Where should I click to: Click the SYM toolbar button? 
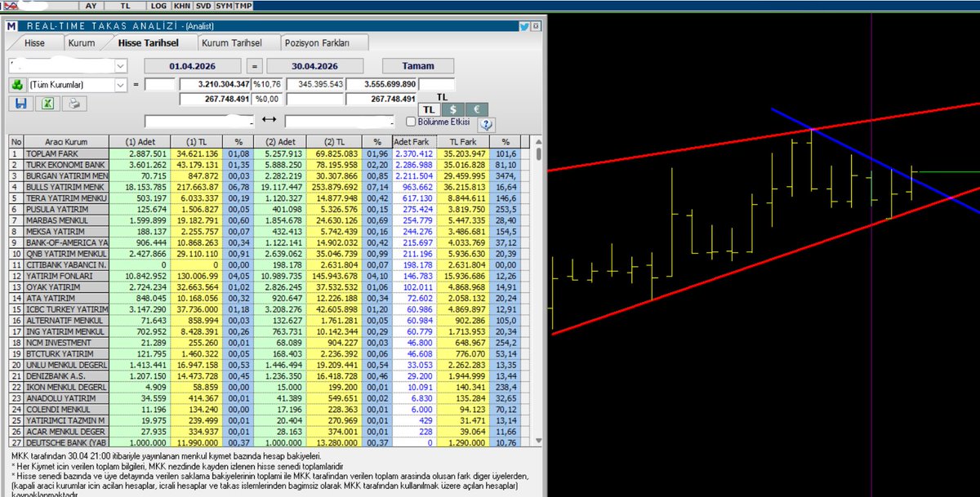point(224,6)
